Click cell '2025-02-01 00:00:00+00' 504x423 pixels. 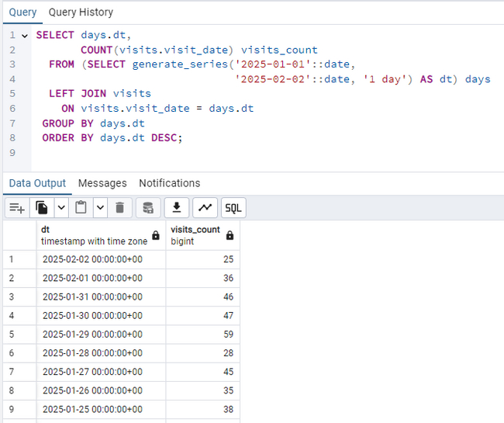[101, 278]
